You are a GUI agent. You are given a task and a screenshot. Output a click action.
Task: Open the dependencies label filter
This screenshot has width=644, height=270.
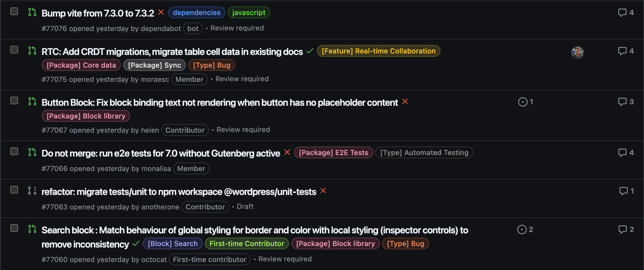click(x=196, y=12)
